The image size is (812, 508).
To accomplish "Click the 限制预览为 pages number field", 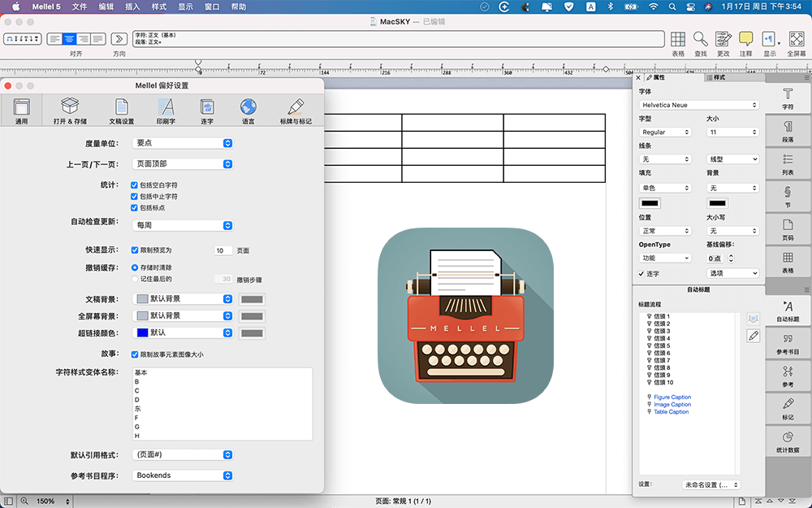I will tap(223, 250).
